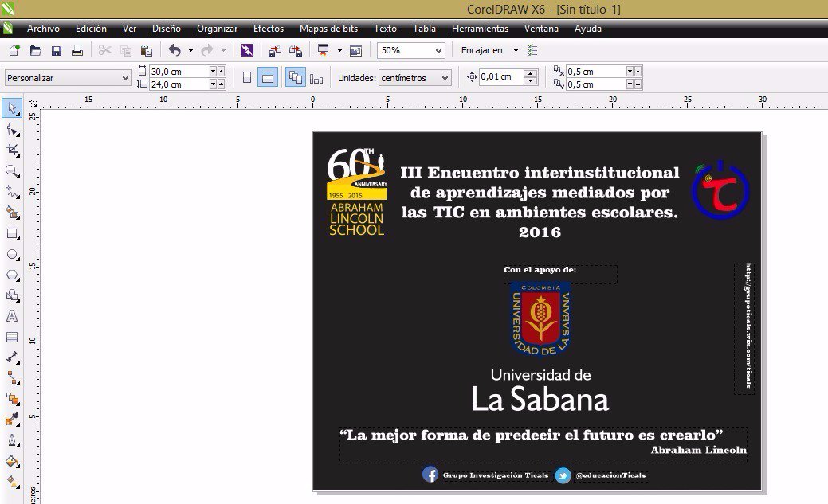The image size is (828, 504).
Task: Select the Shape edit tool
Action: click(x=12, y=130)
